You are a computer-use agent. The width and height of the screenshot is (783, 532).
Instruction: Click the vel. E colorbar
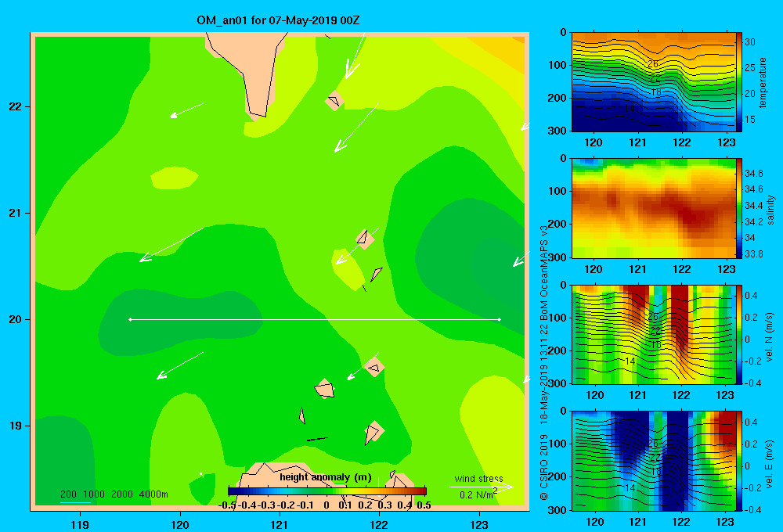(x=739, y=461)
